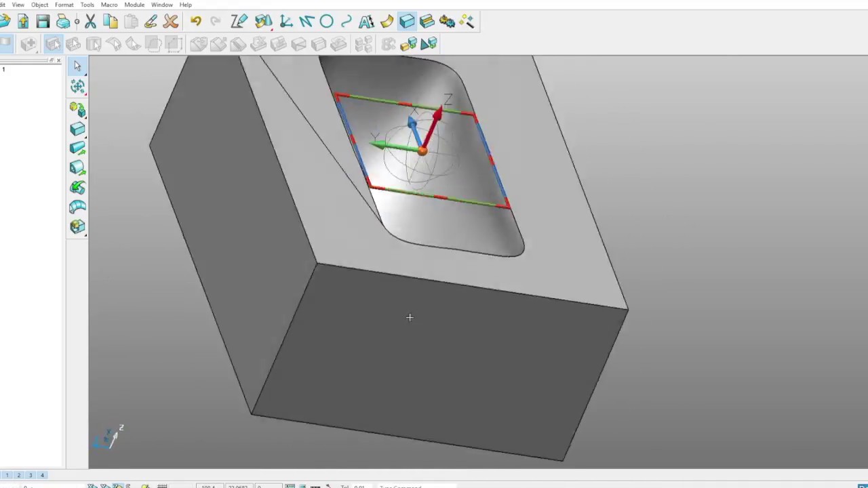Click the greyed Paste clipboard icon
Screen dimensions: 868x488
(130, 22)
